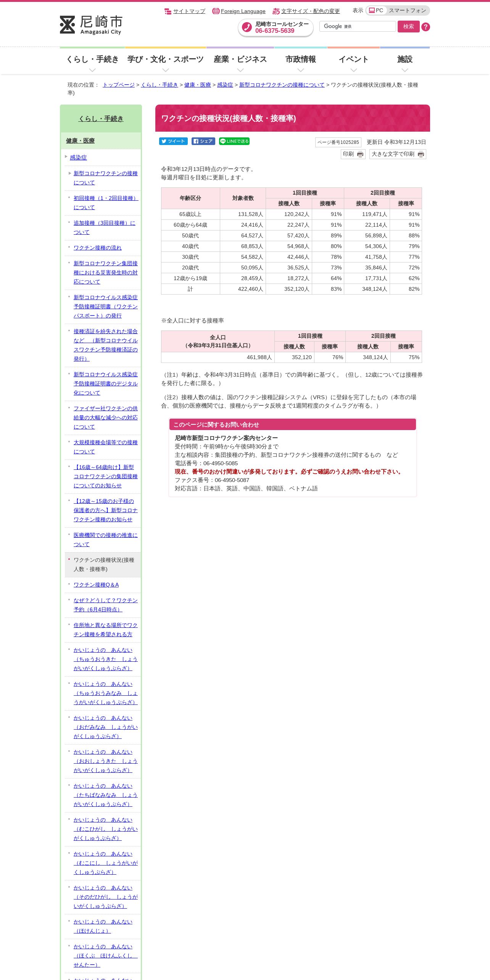Viewport: 490px width, 980px height.
Task: Open 接種済証を紛失された場合 sidebar link
Action: coord(105,345)
